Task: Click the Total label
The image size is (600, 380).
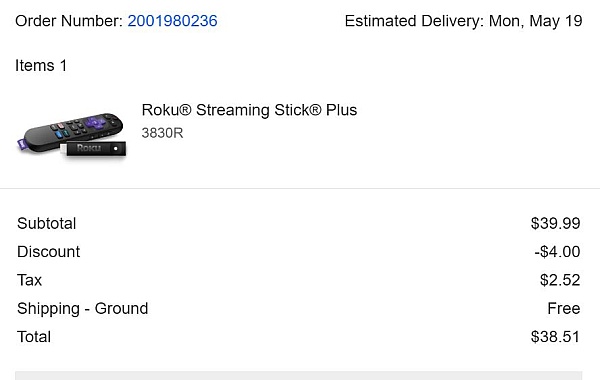Action: (x=34, y=337)
